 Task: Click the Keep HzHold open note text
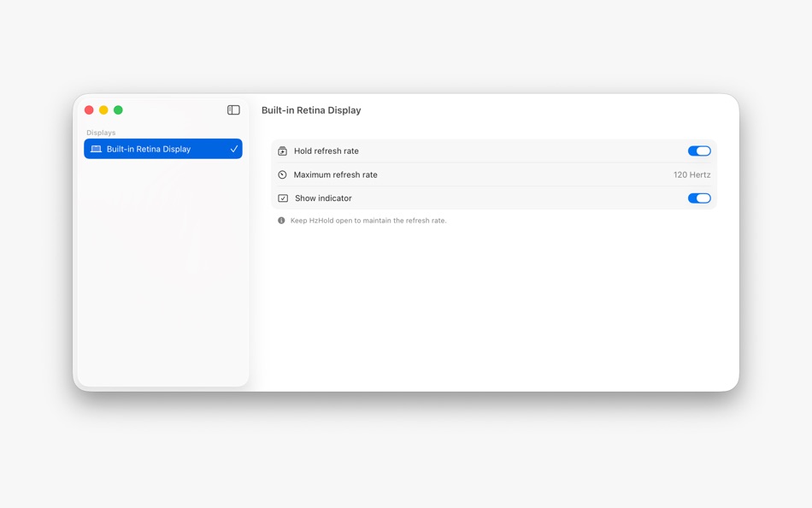click(368, 221)
